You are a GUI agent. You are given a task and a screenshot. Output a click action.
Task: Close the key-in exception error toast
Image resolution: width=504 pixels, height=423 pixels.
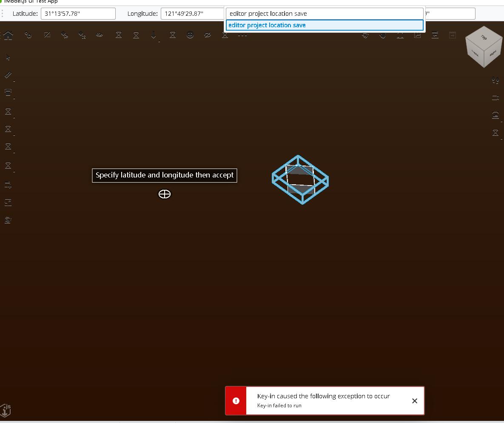[415, 401]
